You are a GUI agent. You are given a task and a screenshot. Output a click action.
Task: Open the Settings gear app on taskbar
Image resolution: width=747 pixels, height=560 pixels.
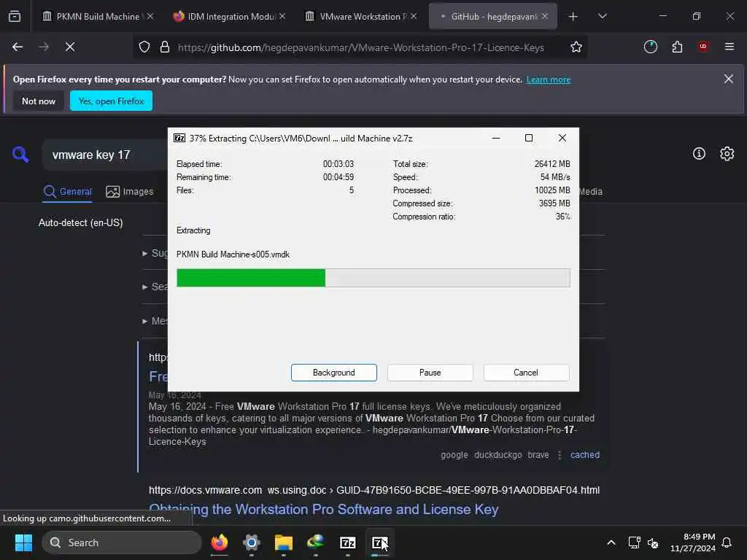(251, 542)
